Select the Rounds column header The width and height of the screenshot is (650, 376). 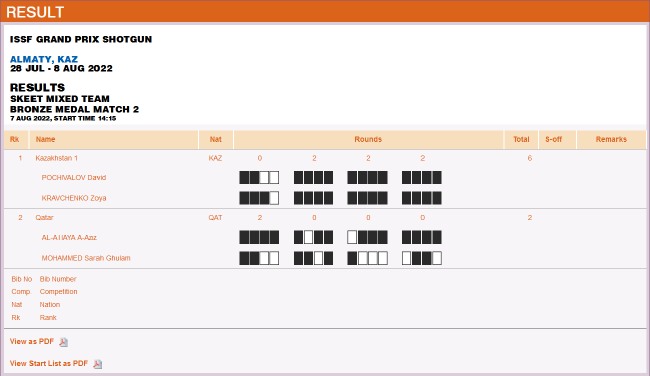pos(368,139)
